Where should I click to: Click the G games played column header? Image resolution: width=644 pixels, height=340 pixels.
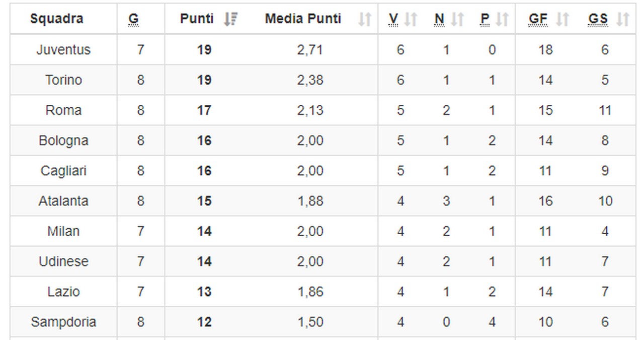133,19
